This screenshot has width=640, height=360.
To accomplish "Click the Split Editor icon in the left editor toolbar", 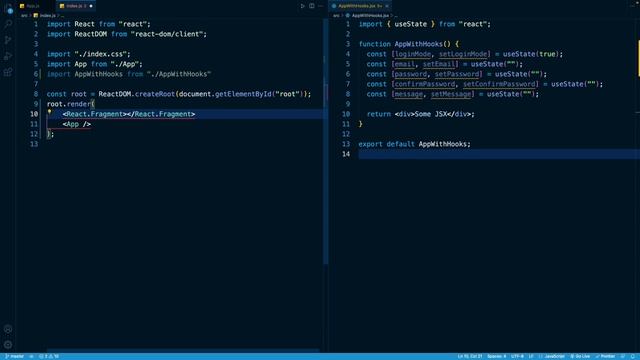I will click(x=312, y=6).
